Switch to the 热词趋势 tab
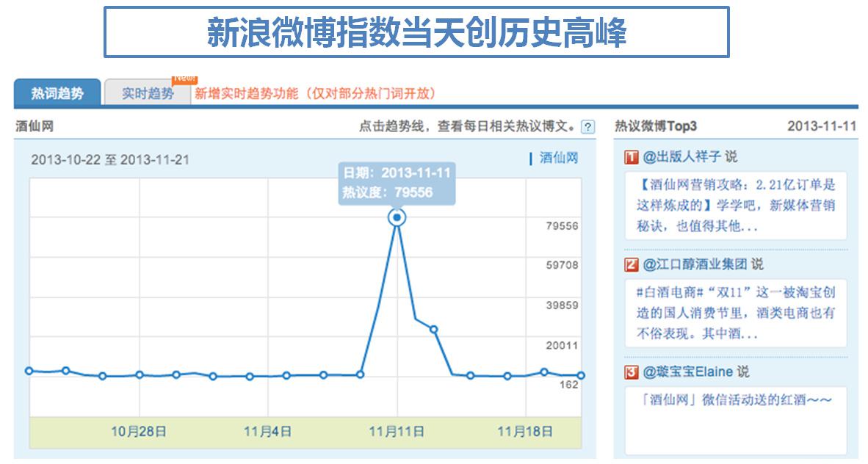This screenshot has height=464, width=868. pos(57,93)
